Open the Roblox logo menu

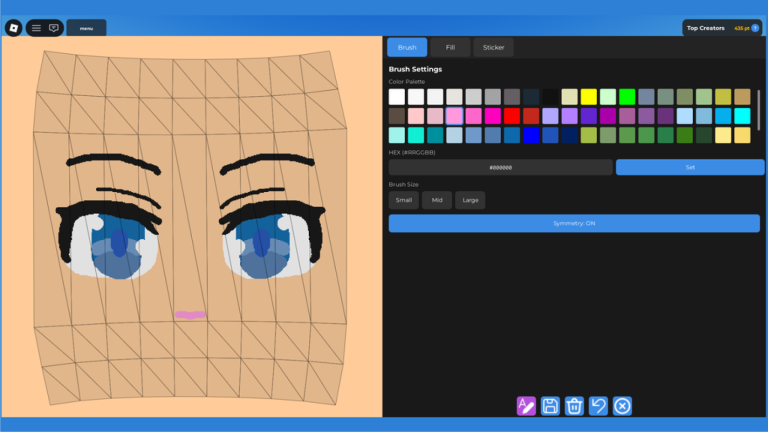pyautogui.click(x=14, y=28)
